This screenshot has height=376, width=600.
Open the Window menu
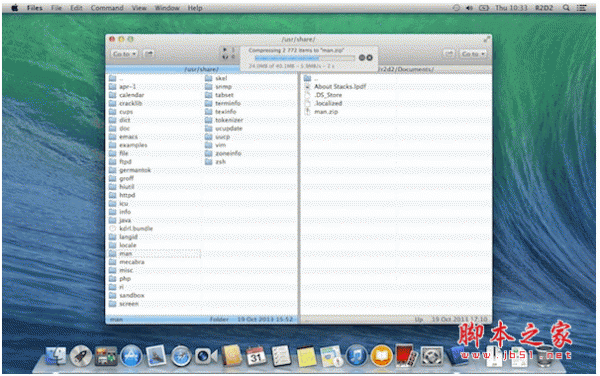(167, 8)
